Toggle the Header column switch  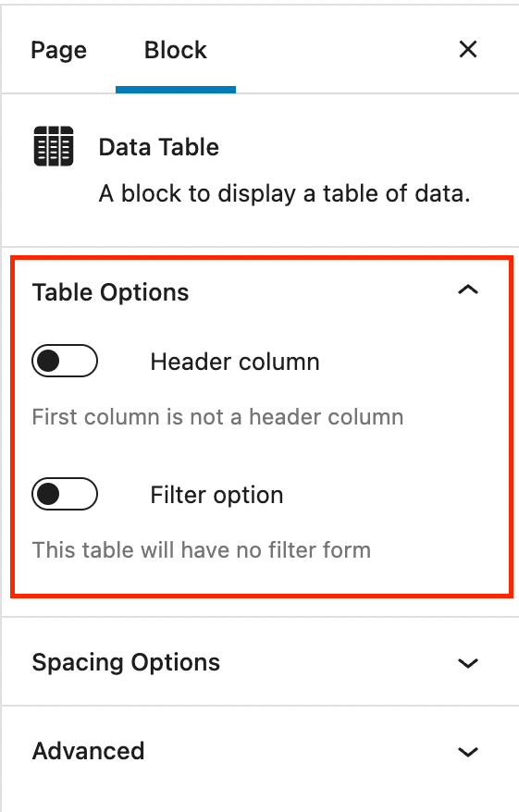65,361
